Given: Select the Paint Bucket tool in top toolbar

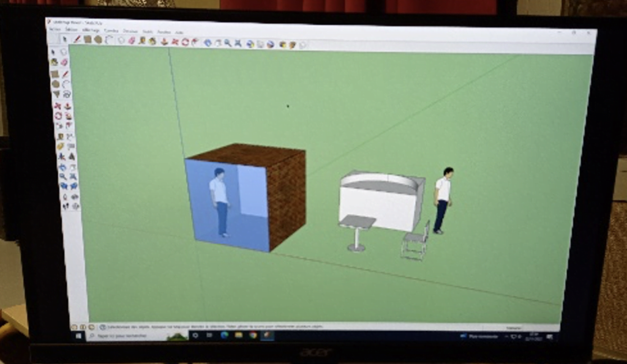Looking at the screenshot, I should [x=152, y=41].
